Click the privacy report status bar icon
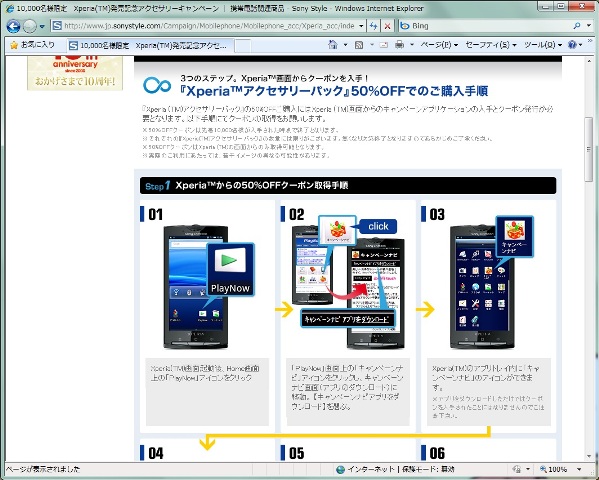The height and width of the screenshot is (480, 599). 517,469
